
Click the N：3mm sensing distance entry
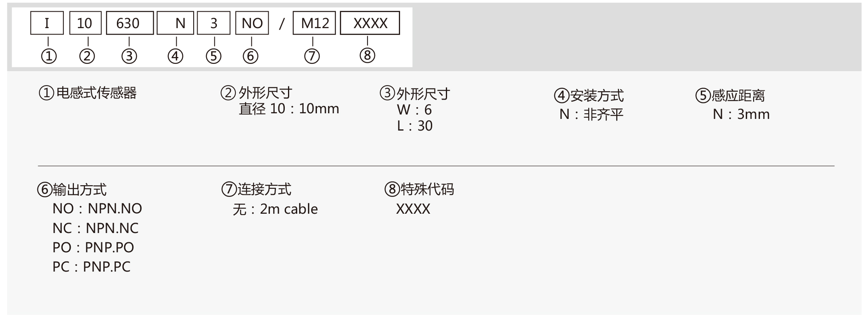click(741, 114)
